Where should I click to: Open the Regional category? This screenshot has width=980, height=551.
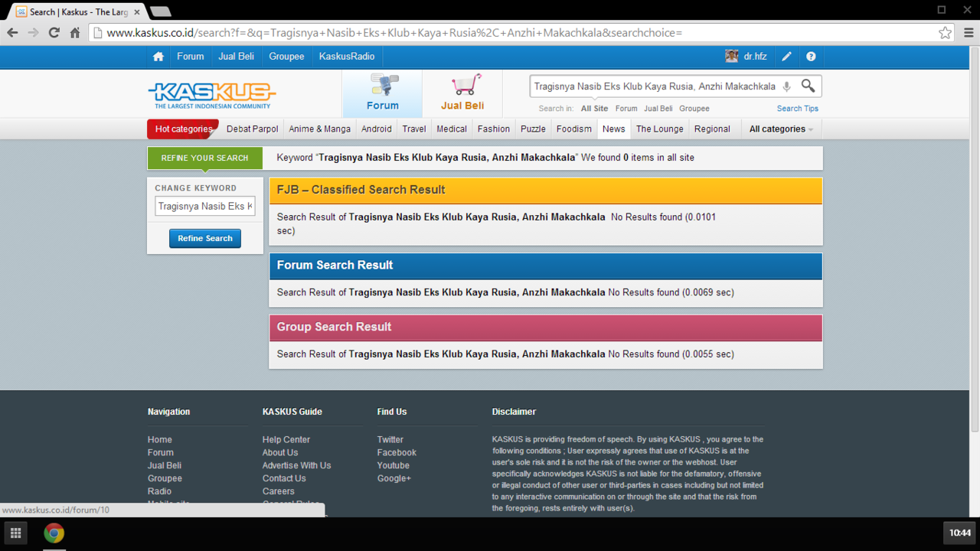(712, 129)
